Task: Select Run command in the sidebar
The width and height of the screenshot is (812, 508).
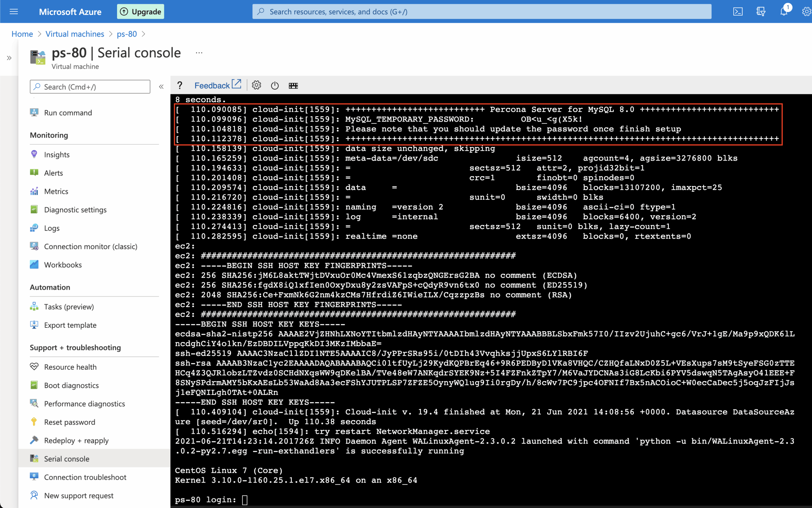Action: 68,113
